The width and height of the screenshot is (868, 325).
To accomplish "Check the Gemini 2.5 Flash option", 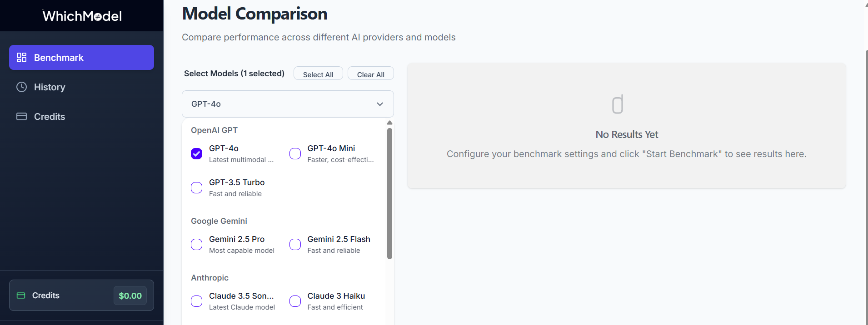I will (295, 245).
